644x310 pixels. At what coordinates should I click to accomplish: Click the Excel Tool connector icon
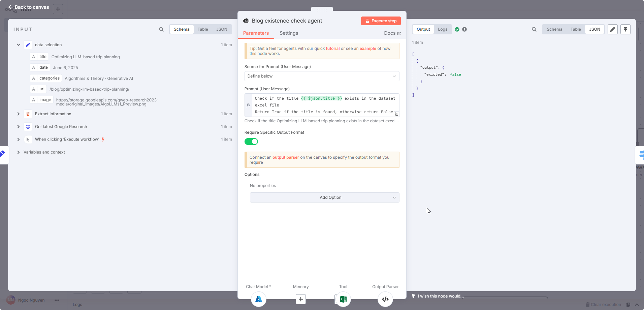click(343, 299)
